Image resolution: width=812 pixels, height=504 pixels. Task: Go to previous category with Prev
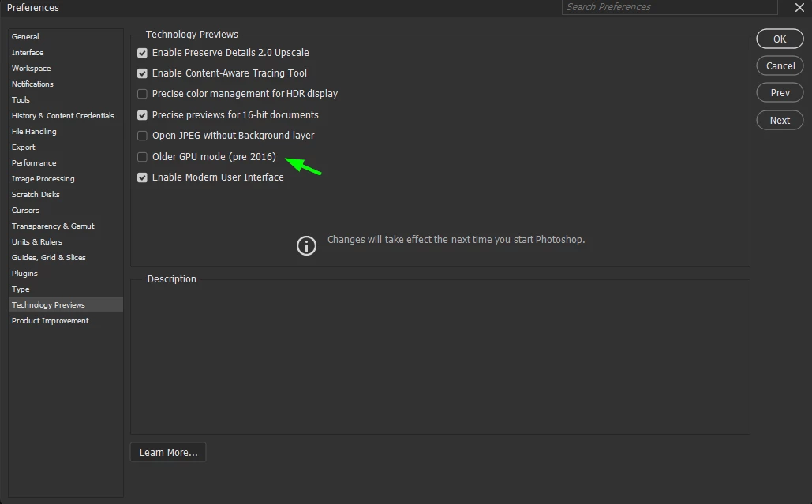click(x=780, y=92)
